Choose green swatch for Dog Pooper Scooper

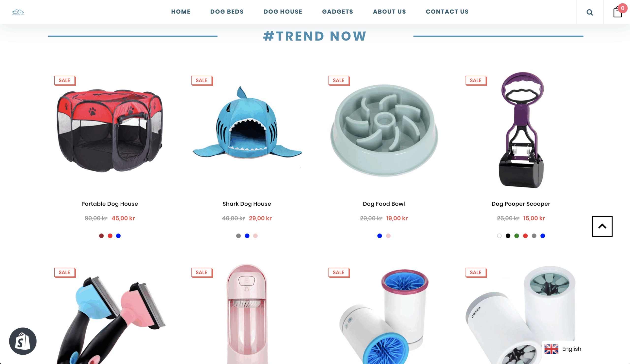tap(517, 236)
